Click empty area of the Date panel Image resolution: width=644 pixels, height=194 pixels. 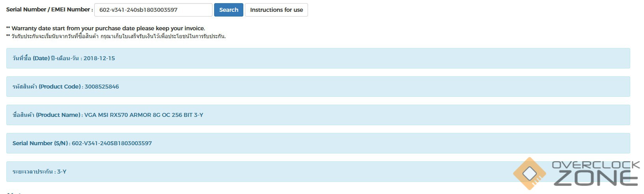click(x=355, y=58)
